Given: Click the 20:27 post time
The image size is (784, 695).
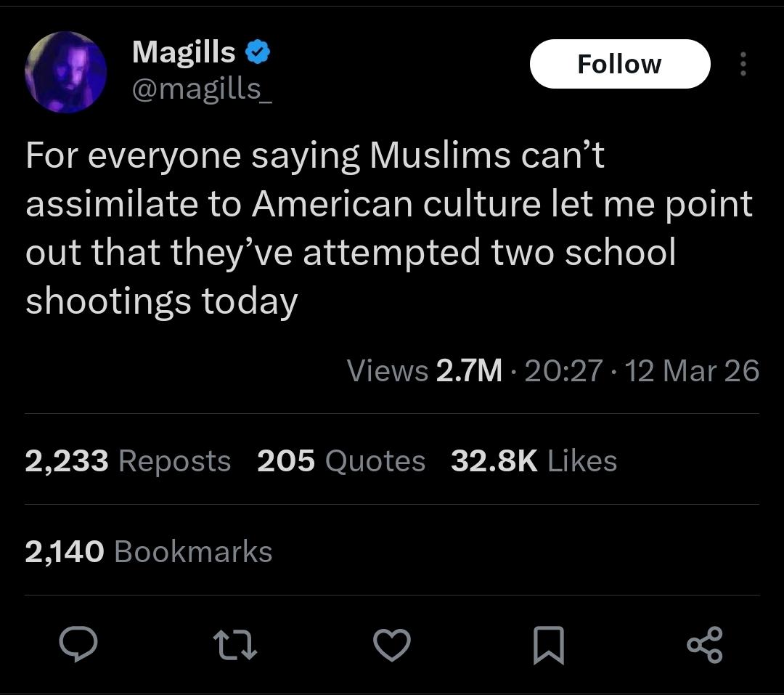Looking at the screenshot, I should (x=563, y=371).
